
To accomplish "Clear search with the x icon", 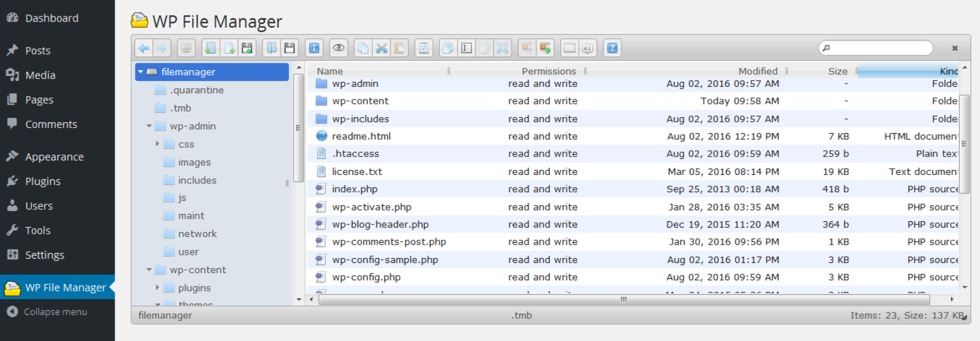I will pos(955,48).
